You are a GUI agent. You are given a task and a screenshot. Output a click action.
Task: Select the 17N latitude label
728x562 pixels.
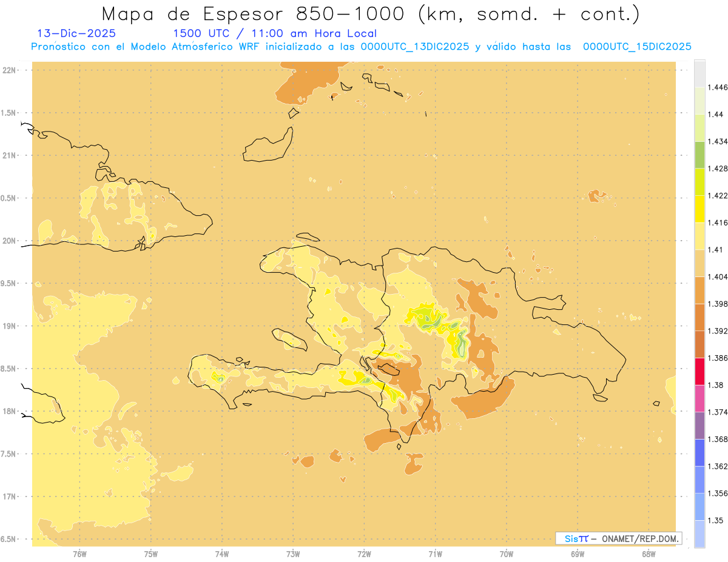pyautogui.click(x=10, y=497)
